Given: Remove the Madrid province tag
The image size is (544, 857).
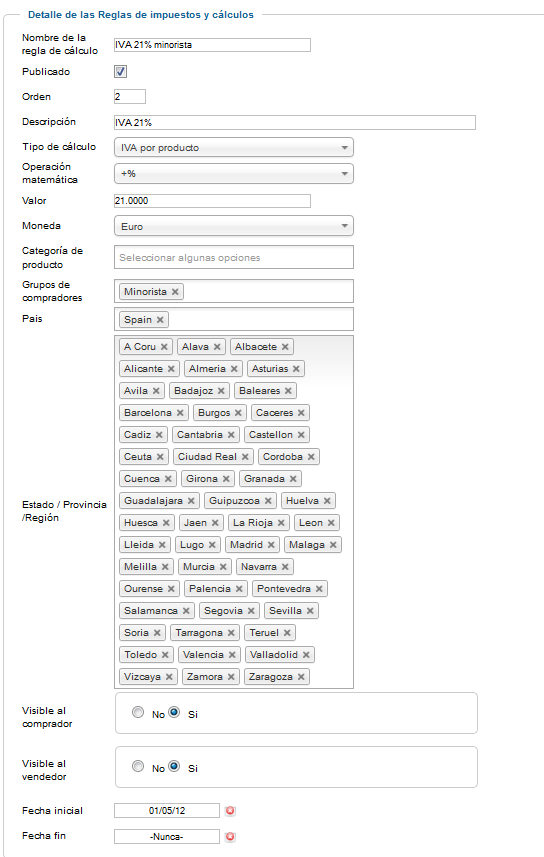Looking at the screenshot, I should (271, 545).
